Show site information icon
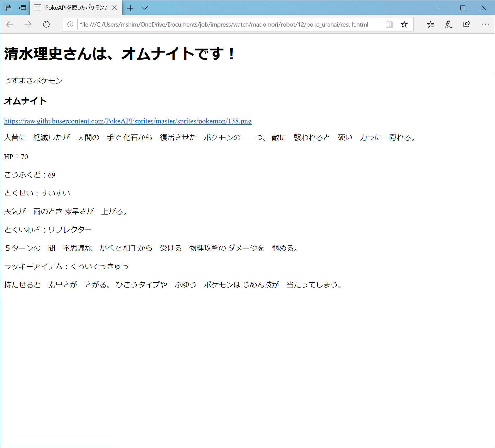The width and height of the screenshot is (495, 448). (70, 24)
